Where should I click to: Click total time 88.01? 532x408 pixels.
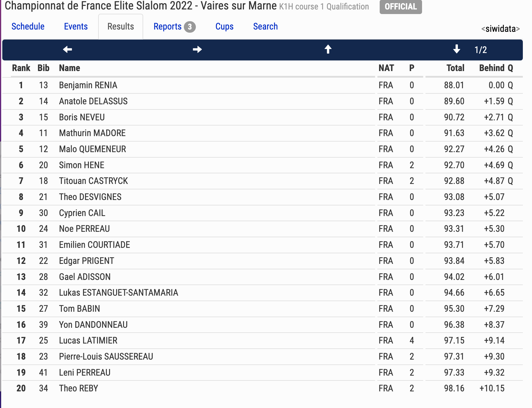(x=454, y=85)
